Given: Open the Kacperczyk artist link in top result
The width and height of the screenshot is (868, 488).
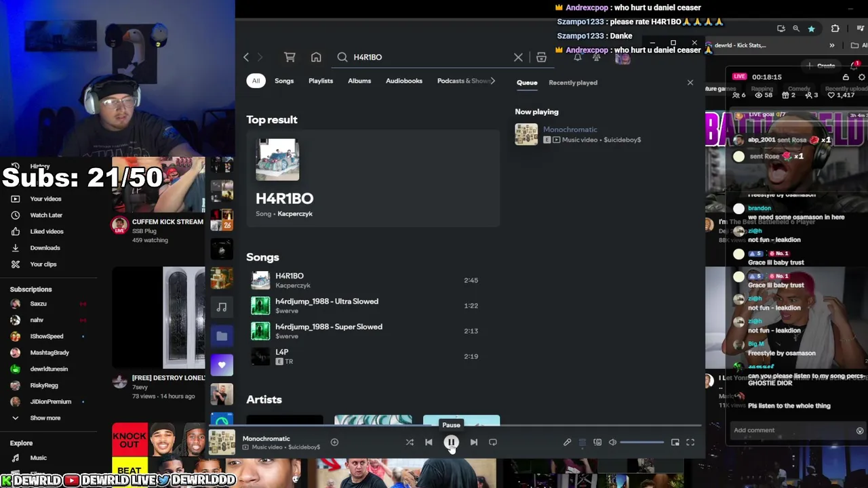Looking at the screenshot, I should click(x=294, y=213).
